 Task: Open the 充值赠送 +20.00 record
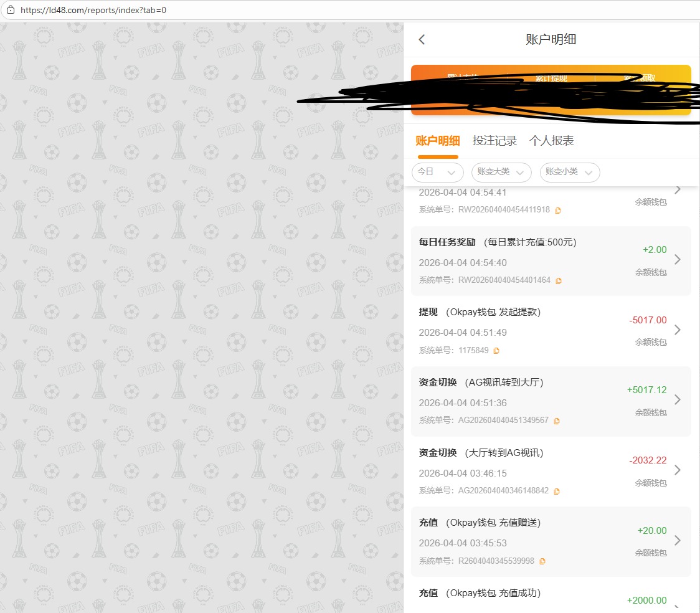(678, 540)
